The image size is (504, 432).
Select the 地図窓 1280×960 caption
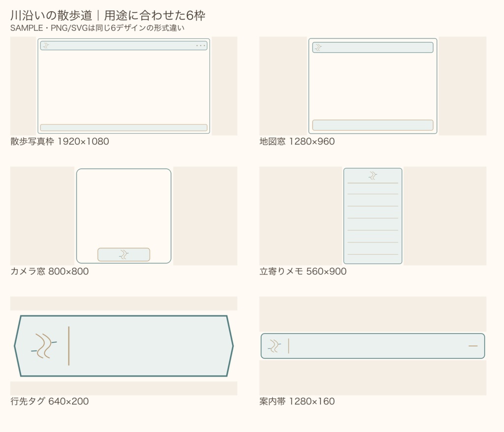297,141
